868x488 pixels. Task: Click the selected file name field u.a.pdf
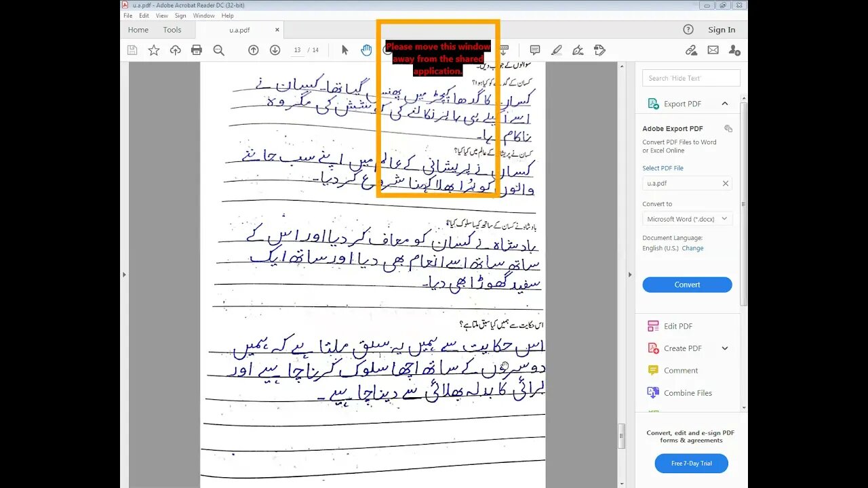pyautogui.click(x=687, y=183)
